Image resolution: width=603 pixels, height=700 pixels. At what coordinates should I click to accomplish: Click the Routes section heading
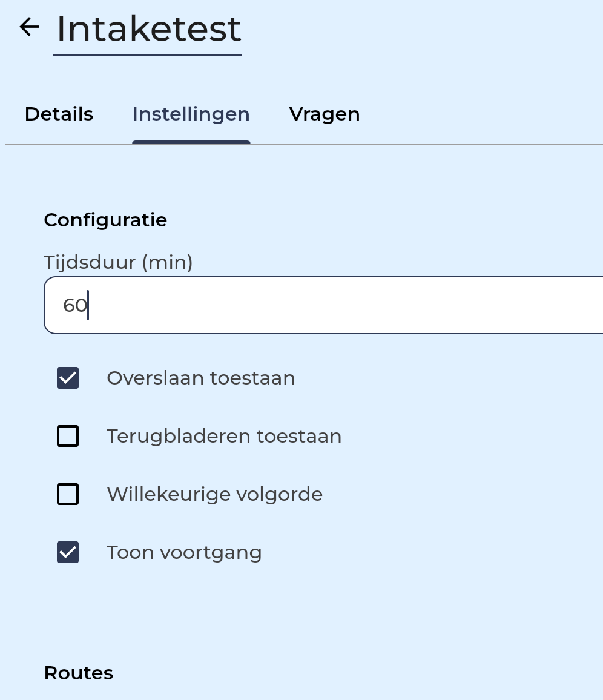point(79,673)
